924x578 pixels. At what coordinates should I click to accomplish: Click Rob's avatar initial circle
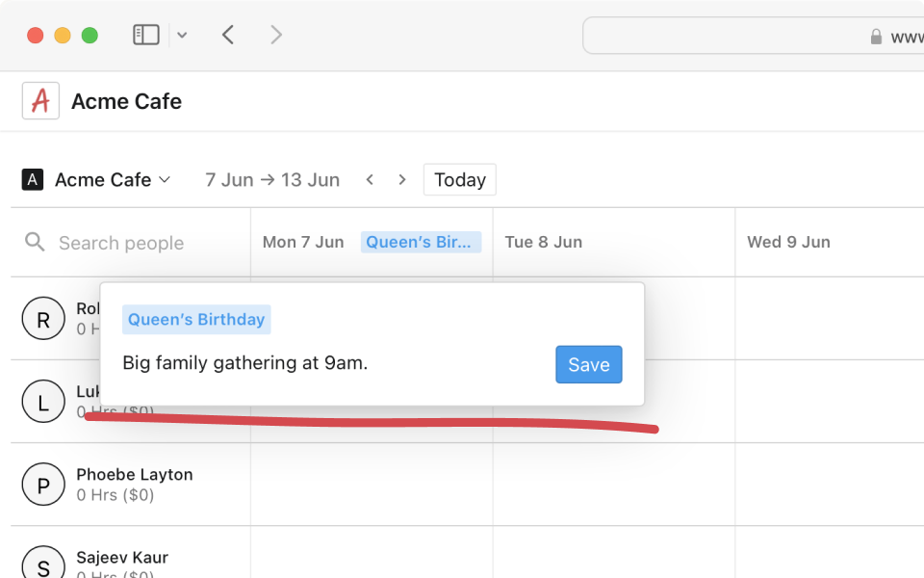coord(43,318)
